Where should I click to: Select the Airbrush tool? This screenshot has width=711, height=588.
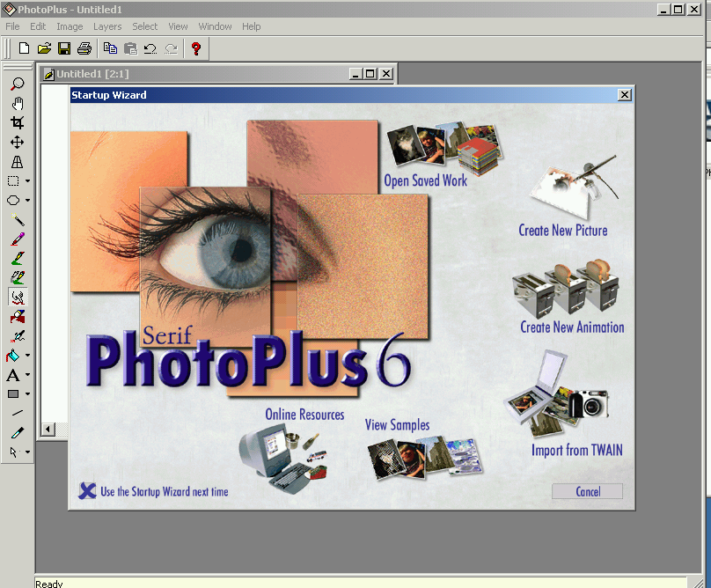(x=18, y=336)
